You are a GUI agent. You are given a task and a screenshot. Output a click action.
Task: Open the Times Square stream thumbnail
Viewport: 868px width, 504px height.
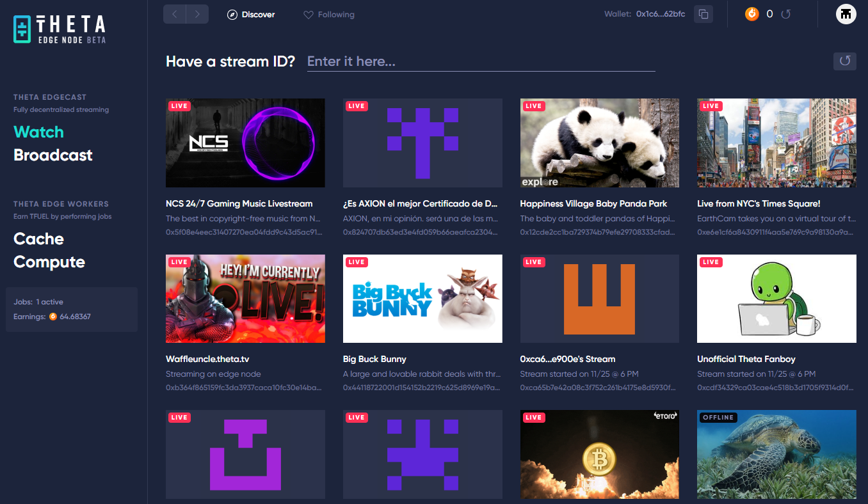pos(776,143)
